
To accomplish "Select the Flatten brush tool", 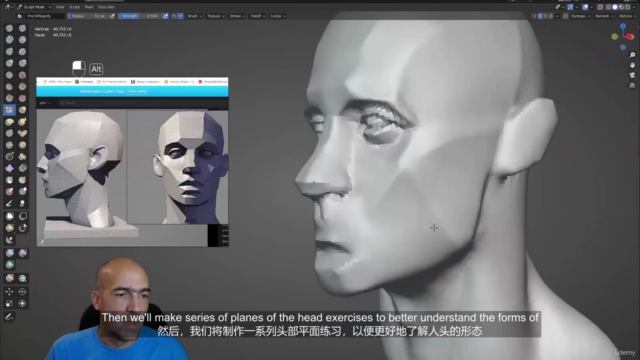I will [x=9, y=87].
